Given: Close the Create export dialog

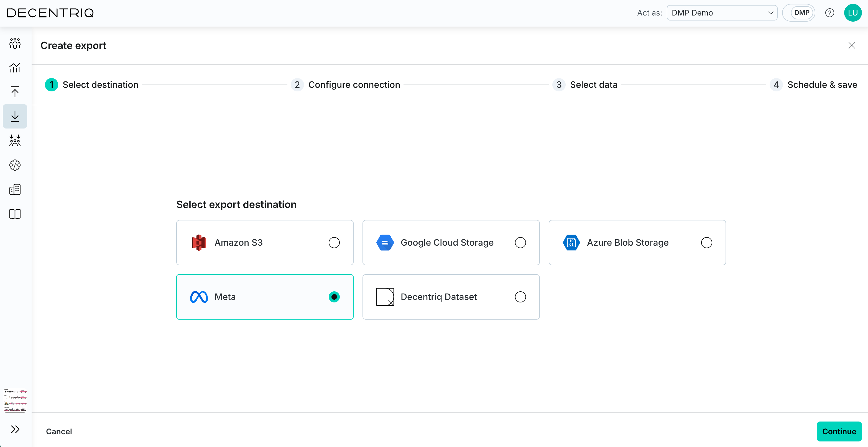Looking at the screenshot, I should pyautogui.click(x=852, y=45).
